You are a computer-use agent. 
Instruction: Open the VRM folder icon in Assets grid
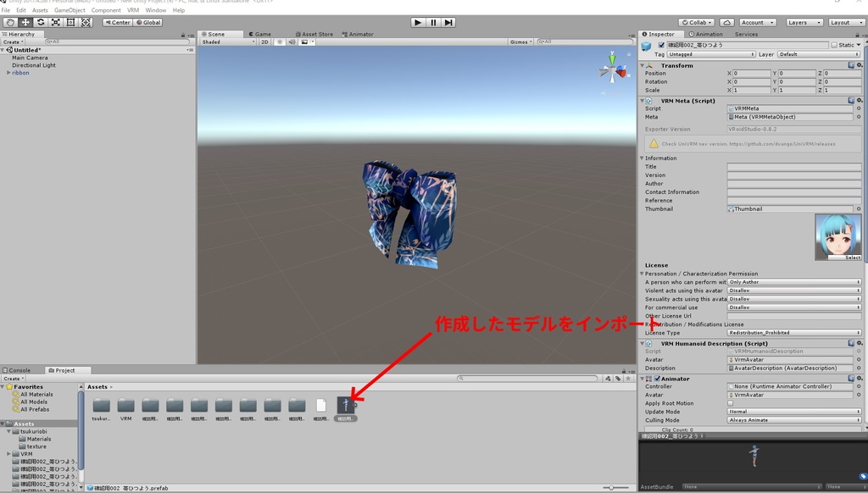[x=126, y=406]
